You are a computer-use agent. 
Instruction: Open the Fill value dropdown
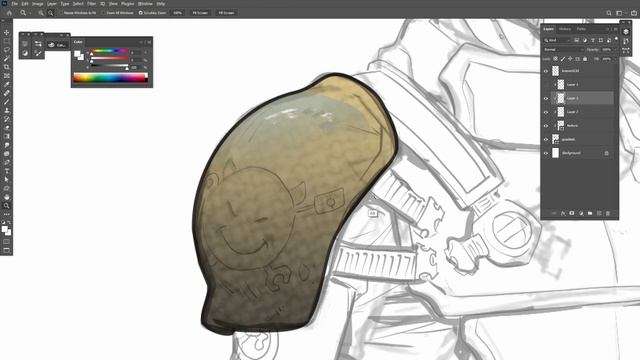click(614, 59)
